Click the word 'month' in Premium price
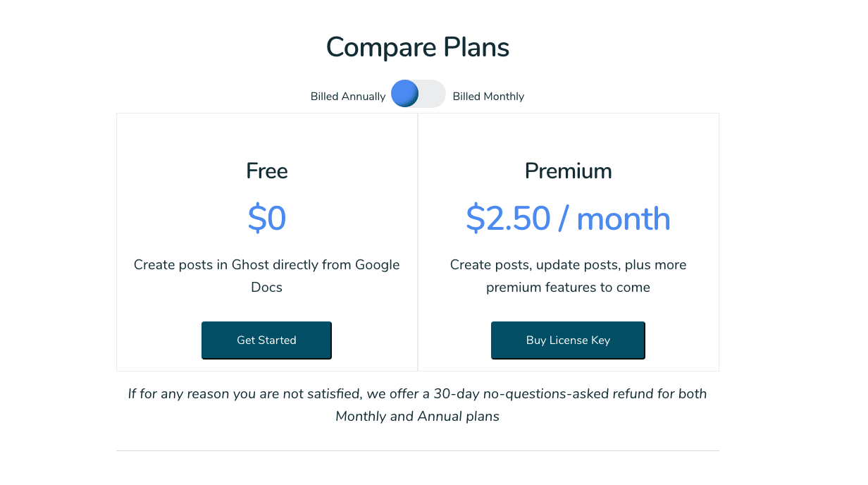 coord(624,219)
